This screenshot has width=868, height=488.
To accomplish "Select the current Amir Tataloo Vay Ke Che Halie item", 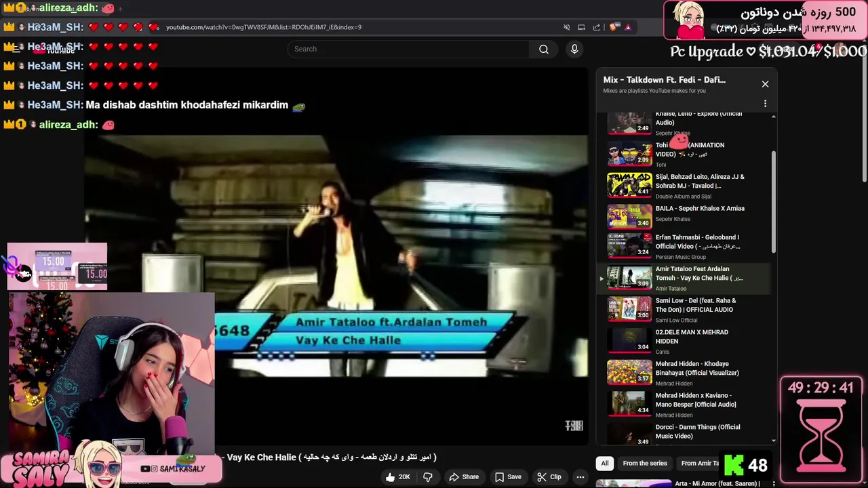I will click(x=684, y=279).
